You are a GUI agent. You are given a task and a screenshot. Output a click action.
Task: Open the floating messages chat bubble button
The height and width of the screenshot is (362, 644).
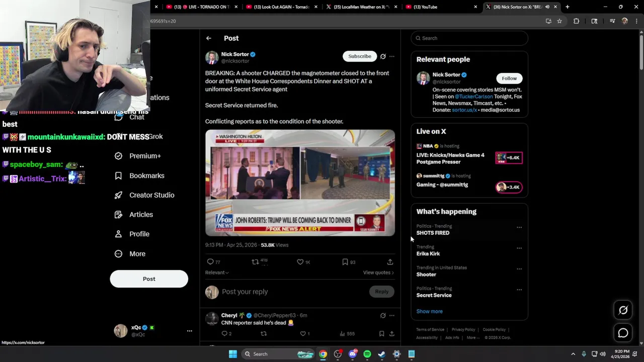(x=623, y=333)
